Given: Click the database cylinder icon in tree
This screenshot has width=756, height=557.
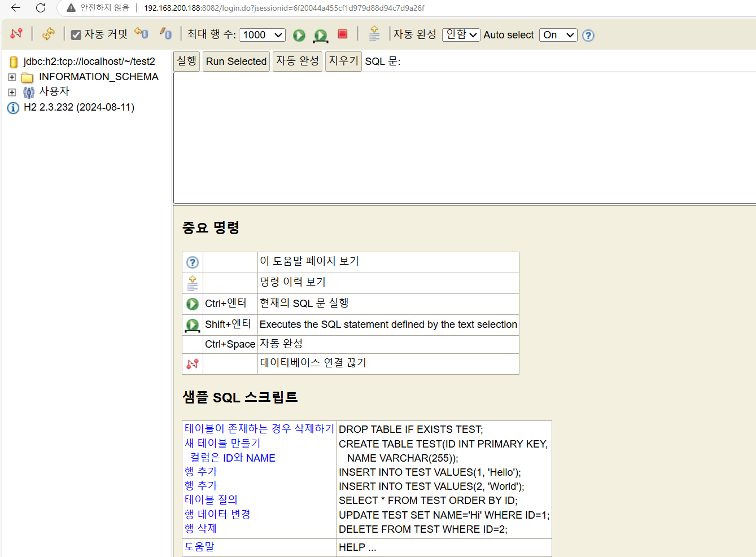Looking at the screenshot, I should click(14, 62).
